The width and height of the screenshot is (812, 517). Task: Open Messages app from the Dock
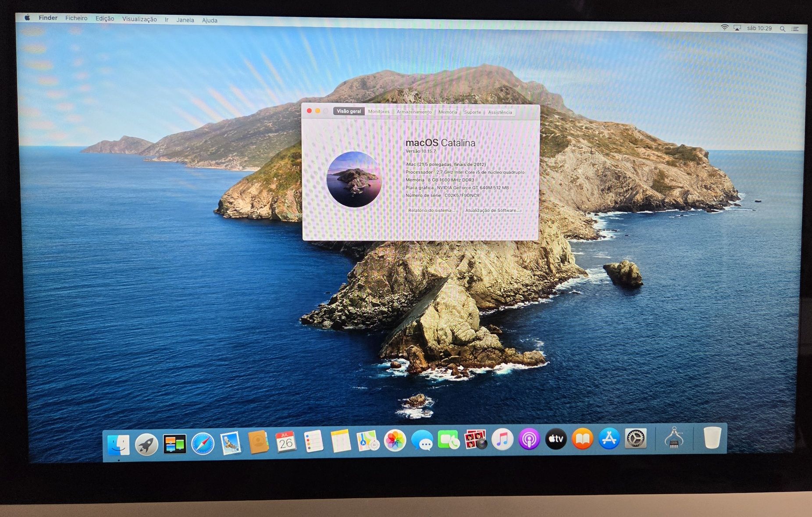coord(422,440)
